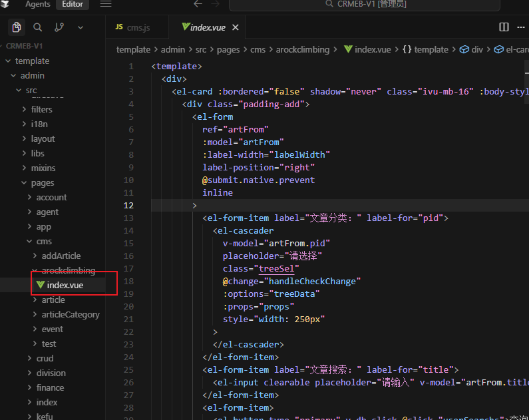Click the navigate back arrow
The height and width of the screenshot is (420, 529).
click(198, 4)
